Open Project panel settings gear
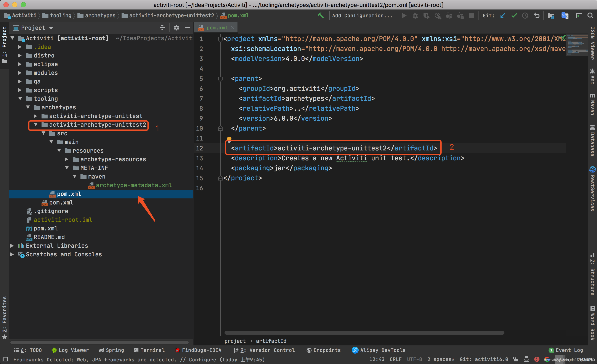The width and height of the screenshot is (597, 364). click(176, 28)
